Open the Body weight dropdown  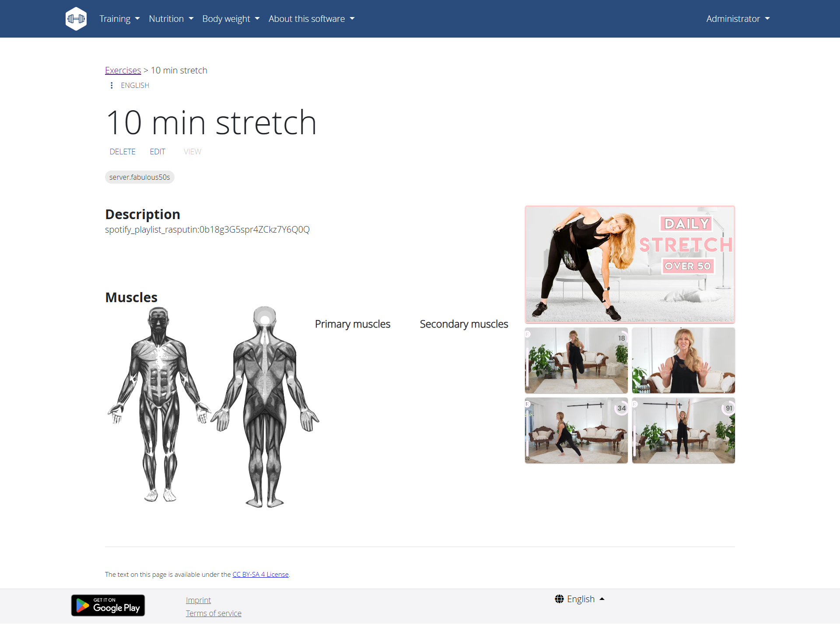click(x=231, y=19)
